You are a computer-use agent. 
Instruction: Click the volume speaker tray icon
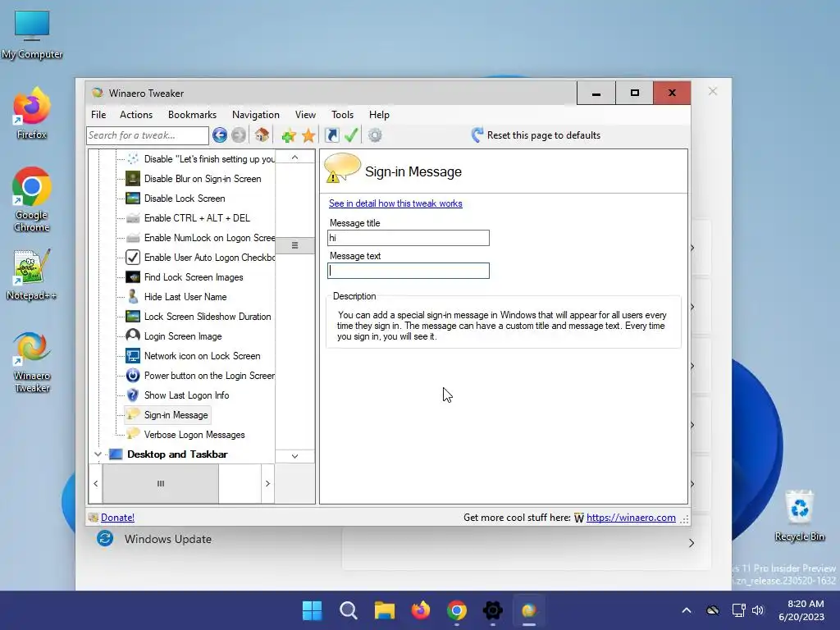(757, 610)
